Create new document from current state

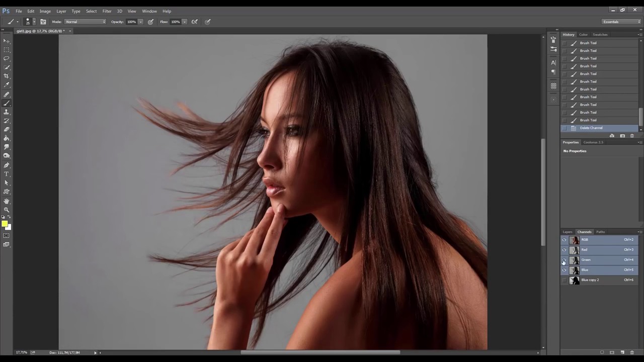pyautogui.click(x=612, y=136)
